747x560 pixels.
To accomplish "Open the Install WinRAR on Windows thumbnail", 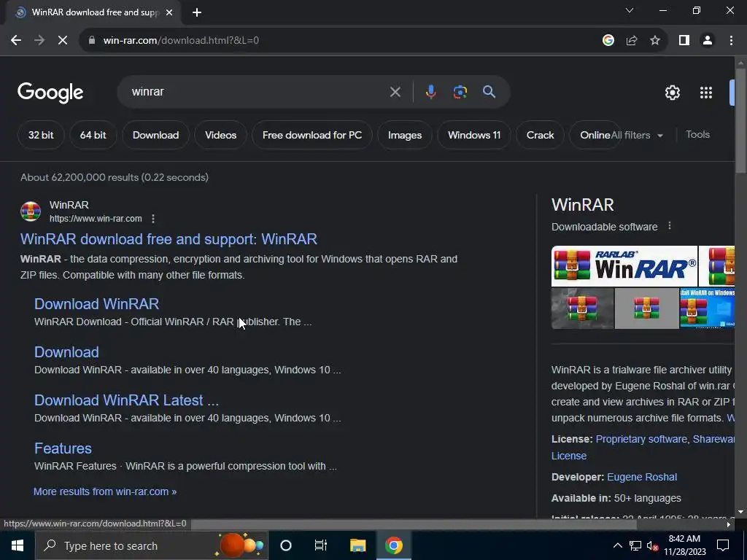I will (x=707, y=308).
